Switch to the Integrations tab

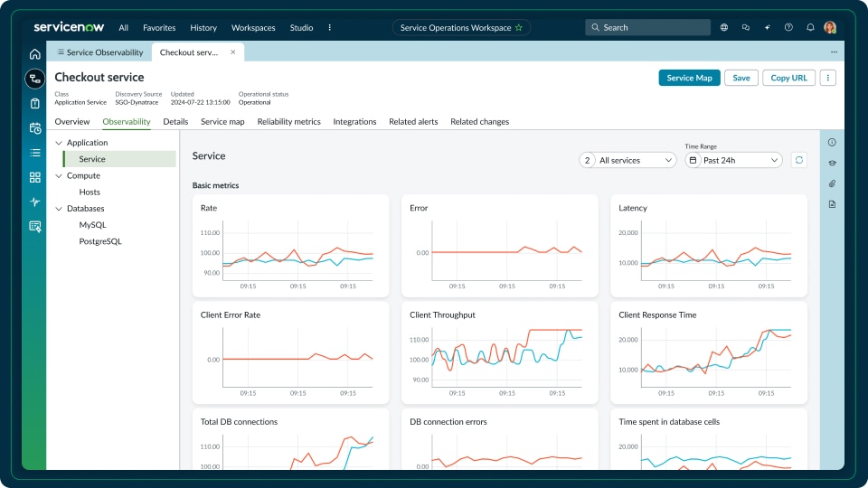coord(354,122)
